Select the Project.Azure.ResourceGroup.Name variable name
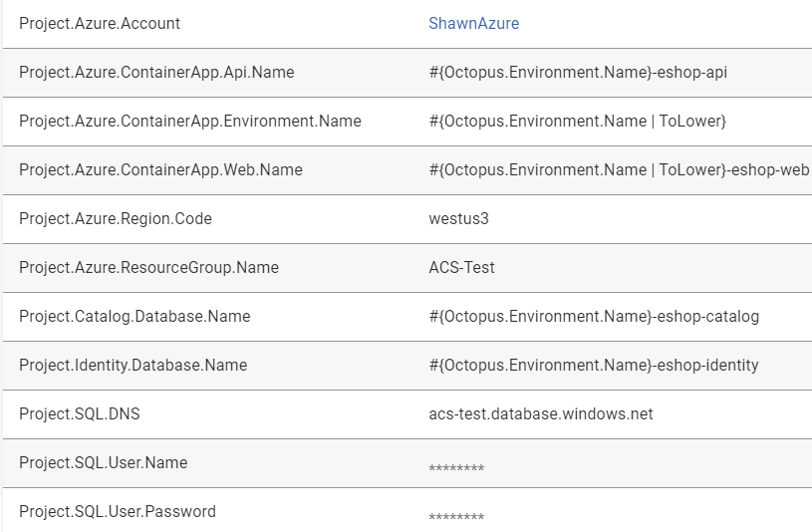Viewport: 812px width, 532px height. (148, 267)
